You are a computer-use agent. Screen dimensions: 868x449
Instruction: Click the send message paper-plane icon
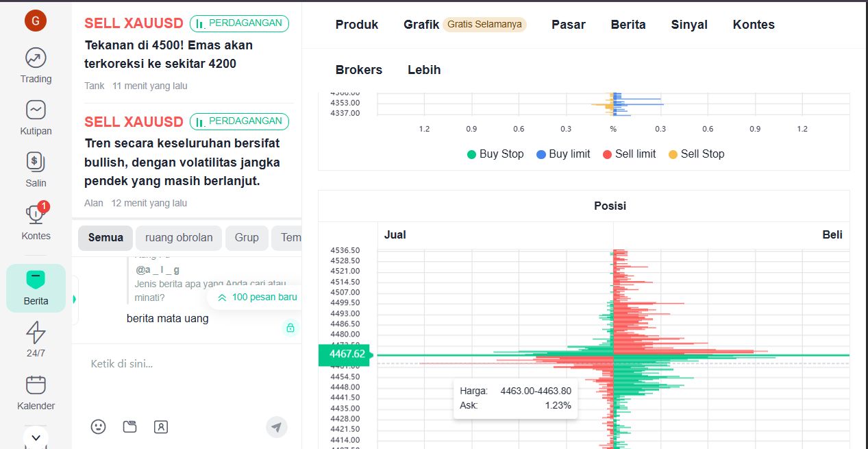[276, 427]
